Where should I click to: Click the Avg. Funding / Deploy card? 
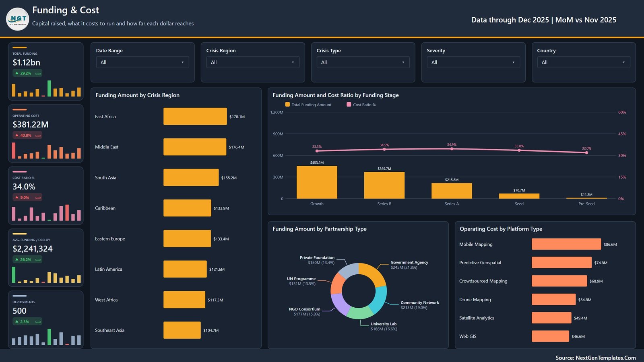(x=46, y=258)
